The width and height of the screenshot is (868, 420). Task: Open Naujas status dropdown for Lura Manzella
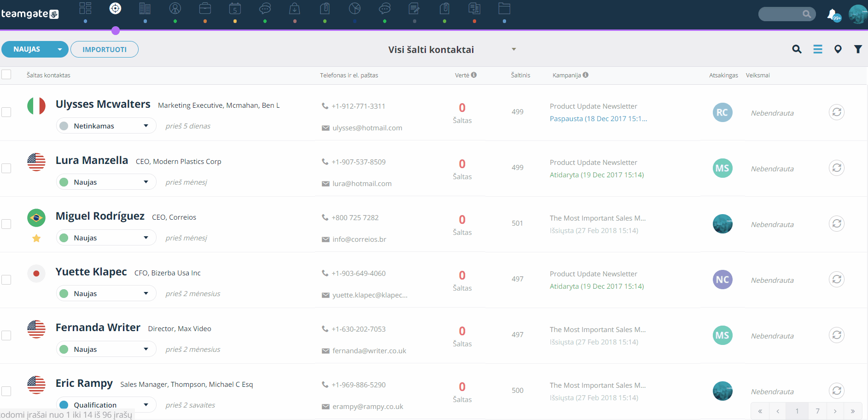106,182
